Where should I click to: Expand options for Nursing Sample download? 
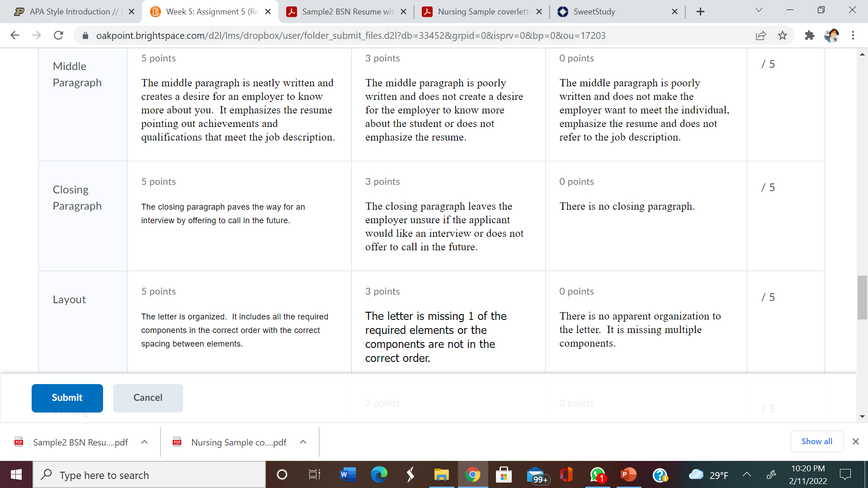pos(303,442)
